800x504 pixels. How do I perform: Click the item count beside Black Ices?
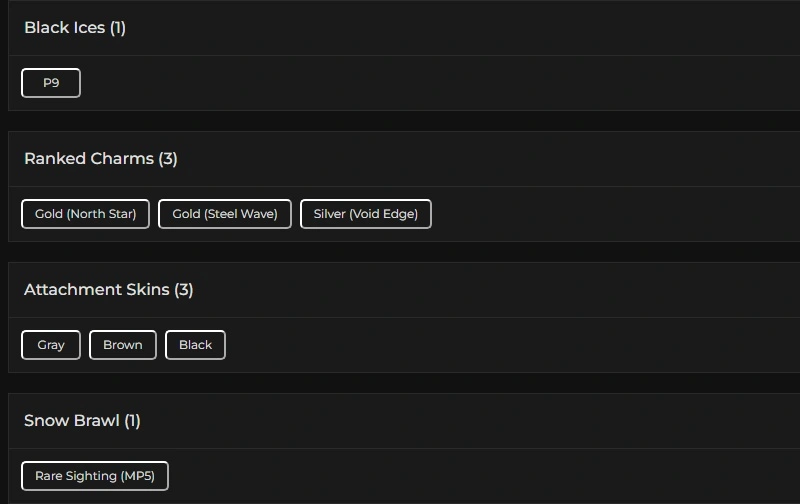click(x=118, y=28)
